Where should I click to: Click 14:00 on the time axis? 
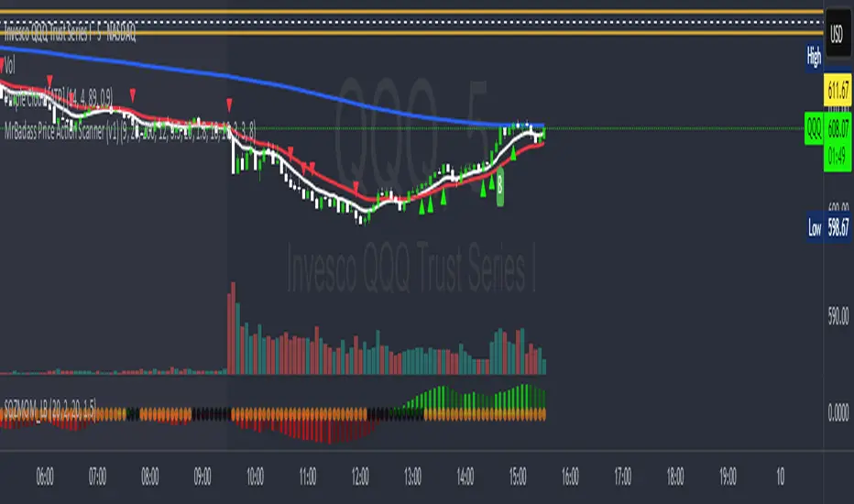pyautogui.click(x=465, y=477)
